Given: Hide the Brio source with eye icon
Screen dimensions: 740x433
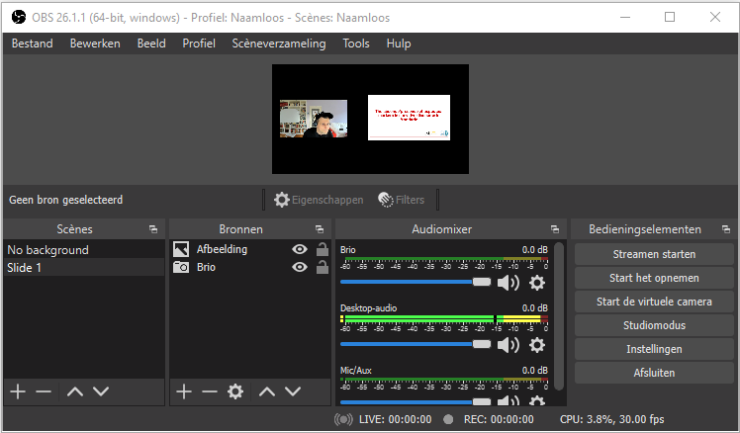Looking at the screenshot, I should [300, 267].
